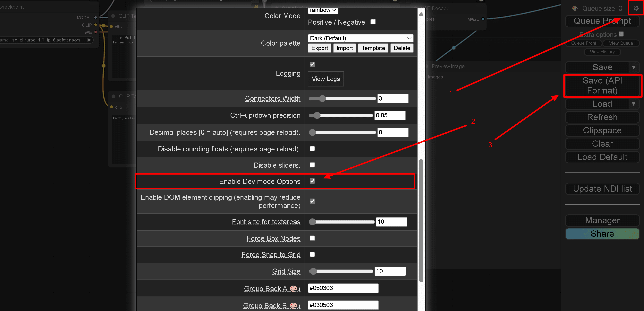Click the clip input dot on CLIP Text Encode
This screenshot has height=311, width=644.
[112, 27]
